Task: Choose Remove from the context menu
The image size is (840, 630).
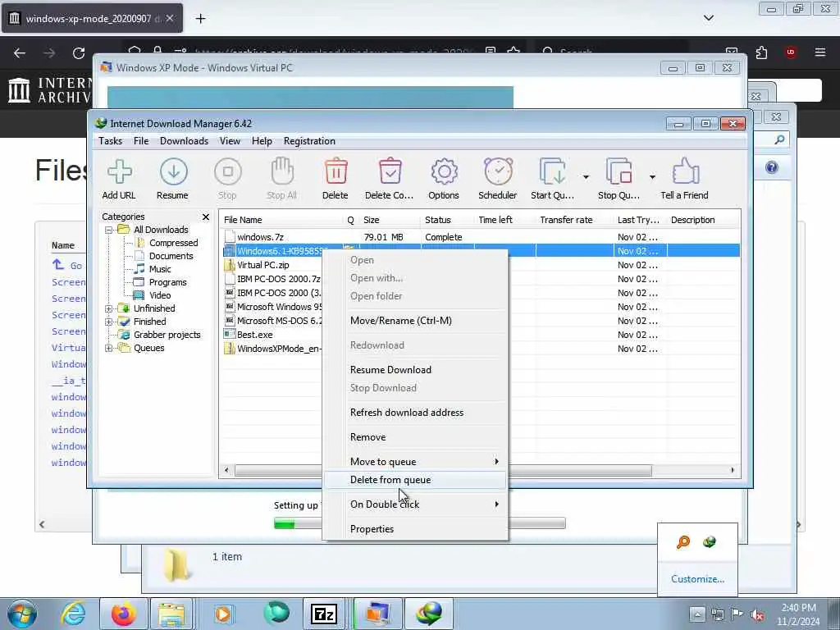Action: click(415, 437)
